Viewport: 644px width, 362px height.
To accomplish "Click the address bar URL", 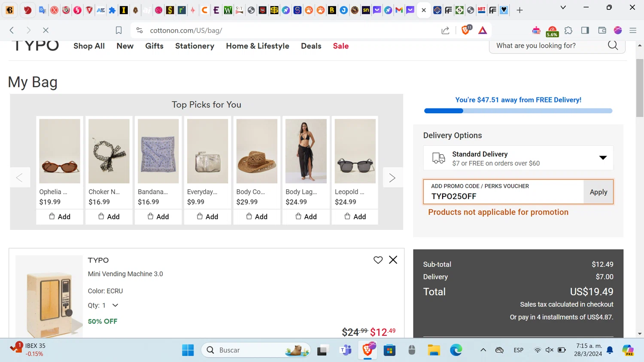I will coord(186,30).
